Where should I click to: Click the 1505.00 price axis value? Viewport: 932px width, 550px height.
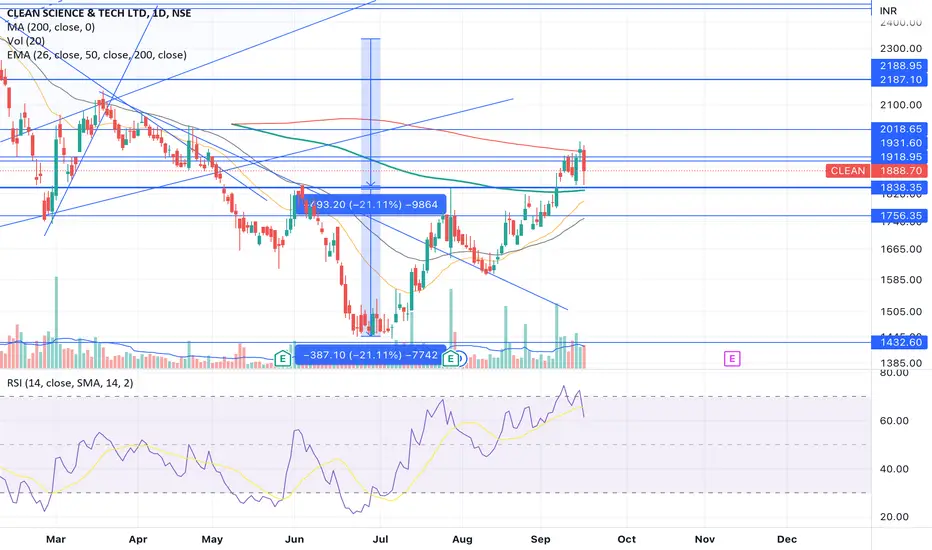pos(901,311)
